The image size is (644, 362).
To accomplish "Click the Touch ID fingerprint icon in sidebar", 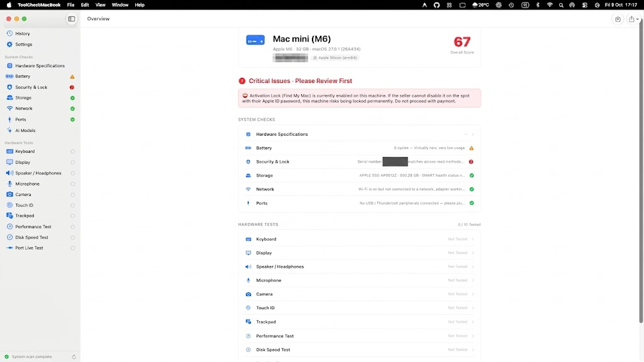I will 9,206.
